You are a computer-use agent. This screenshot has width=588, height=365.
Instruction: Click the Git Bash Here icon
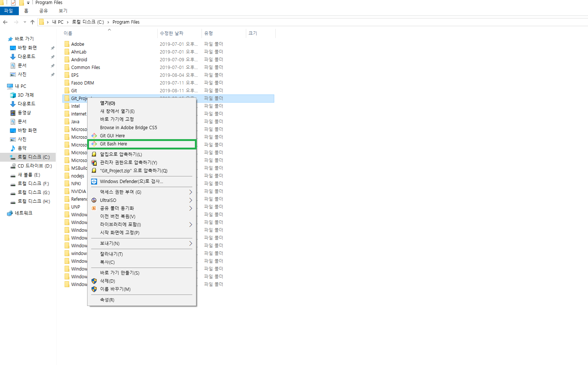point(94,144)
